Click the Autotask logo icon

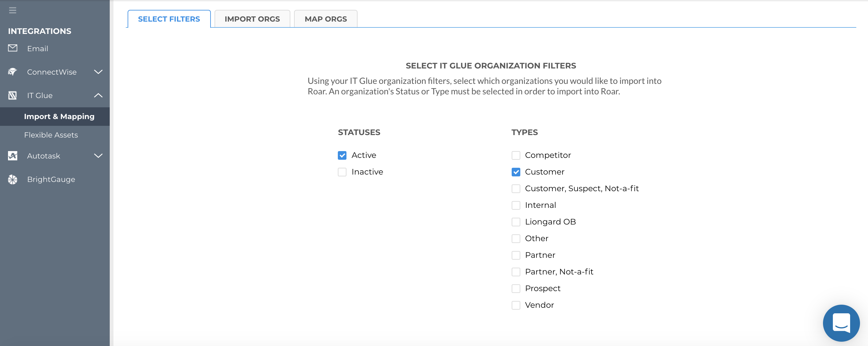(12, 156)
